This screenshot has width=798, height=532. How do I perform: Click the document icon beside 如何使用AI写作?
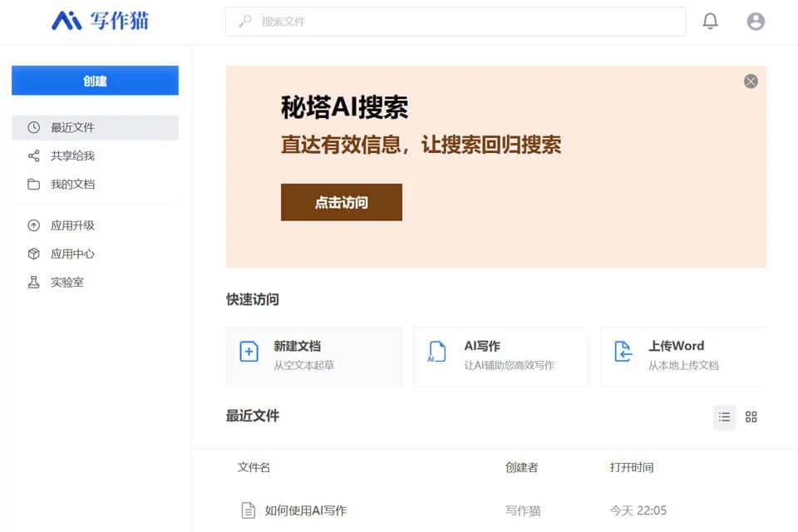[249, 510]
